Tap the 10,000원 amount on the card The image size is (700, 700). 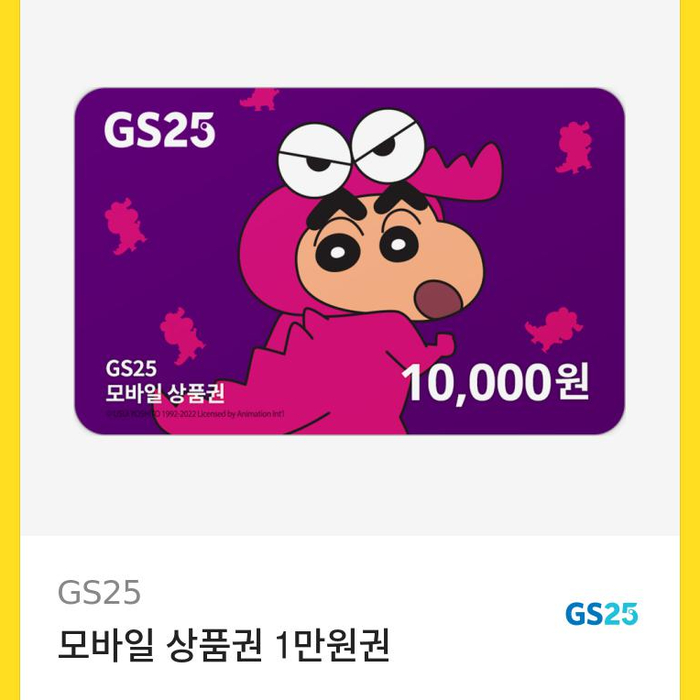coord(496,383)
